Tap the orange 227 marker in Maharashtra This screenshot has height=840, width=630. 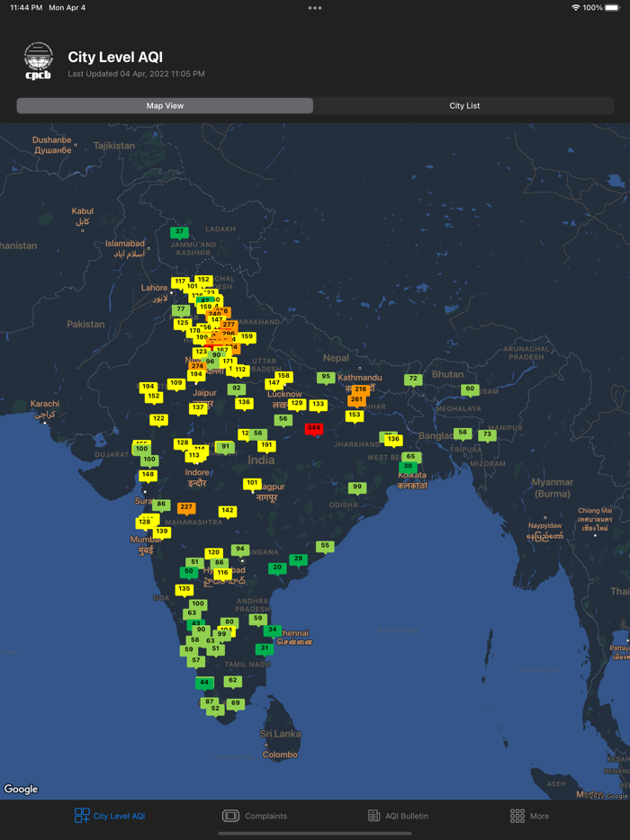pos(186,507)
